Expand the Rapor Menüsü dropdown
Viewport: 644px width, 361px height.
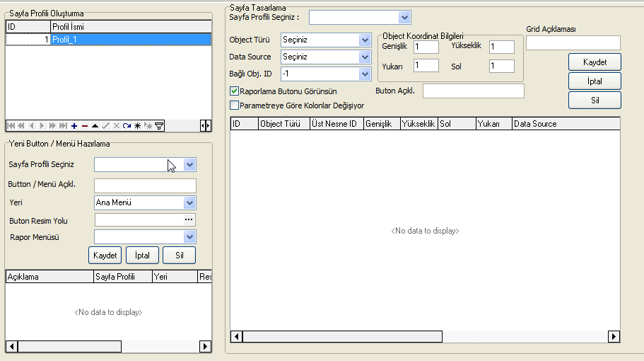point(189,237)
